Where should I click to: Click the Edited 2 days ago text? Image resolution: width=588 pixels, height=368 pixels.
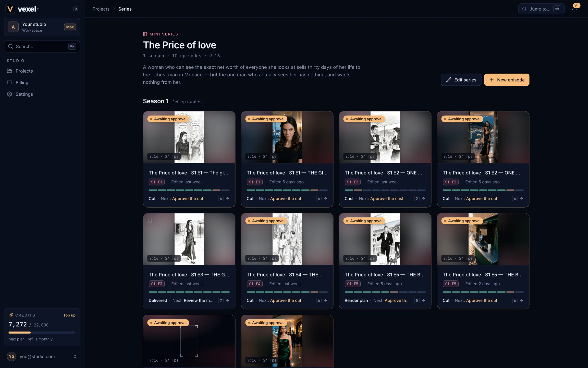pos(482,284)
